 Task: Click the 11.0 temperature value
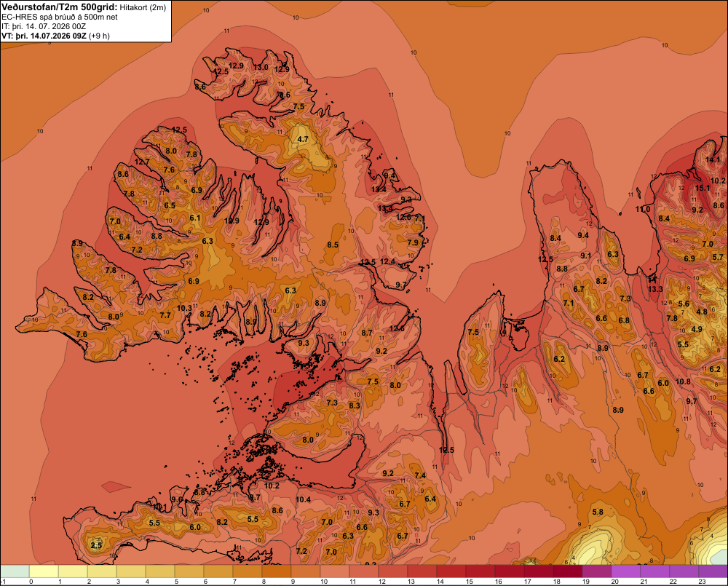(643, 210)
